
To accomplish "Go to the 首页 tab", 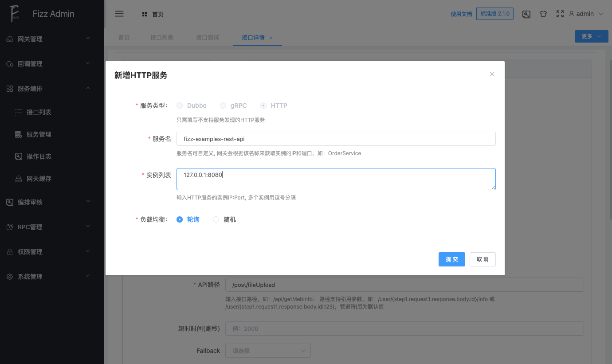I will [124, 37].
